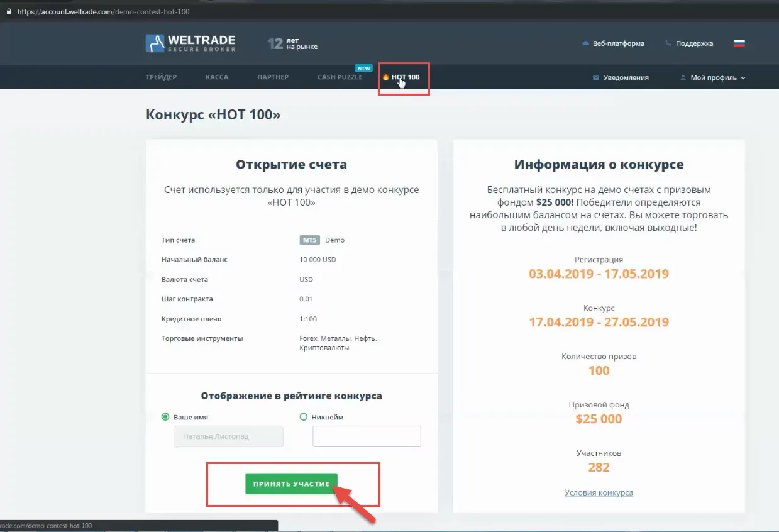Click the 1:100 leverage value
Viewport: 779px width, 532px height.
[308, 319]
